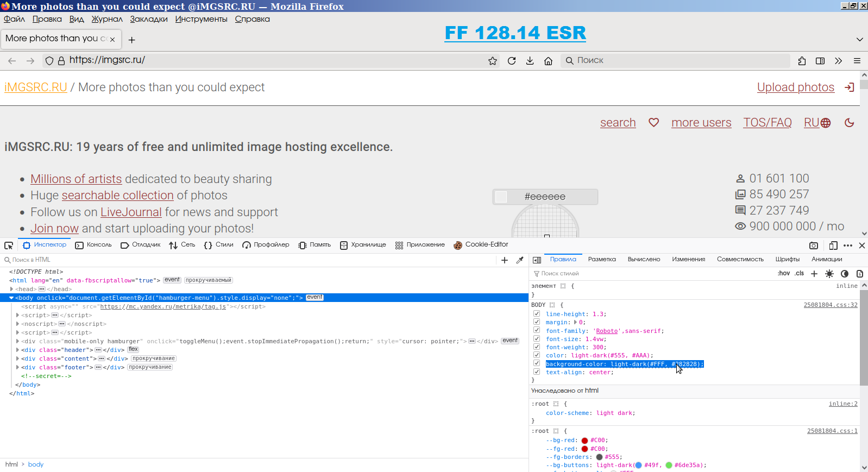Toggle the browser sidebar icon

(820, 61)
